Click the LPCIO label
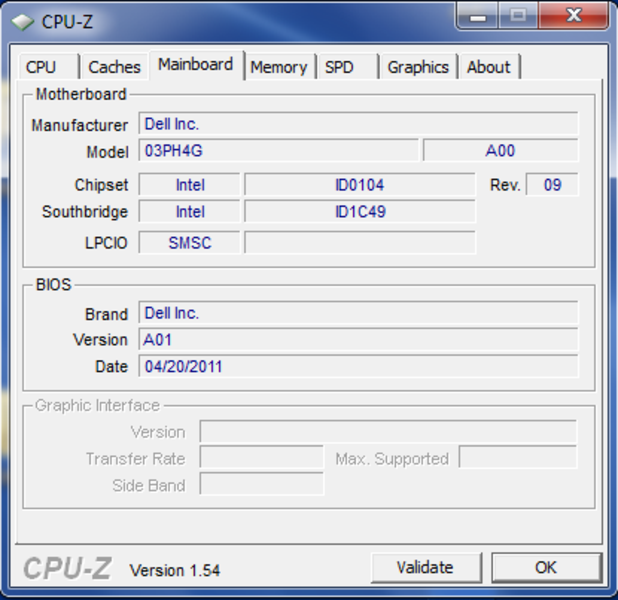The width and height of the screenshot is (618, 600). [106, 243]
